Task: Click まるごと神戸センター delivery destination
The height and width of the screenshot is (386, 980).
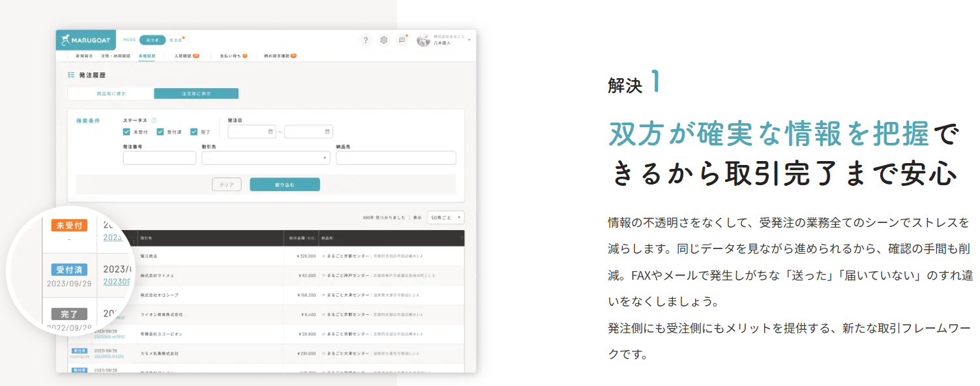Action: coord(349,276)
